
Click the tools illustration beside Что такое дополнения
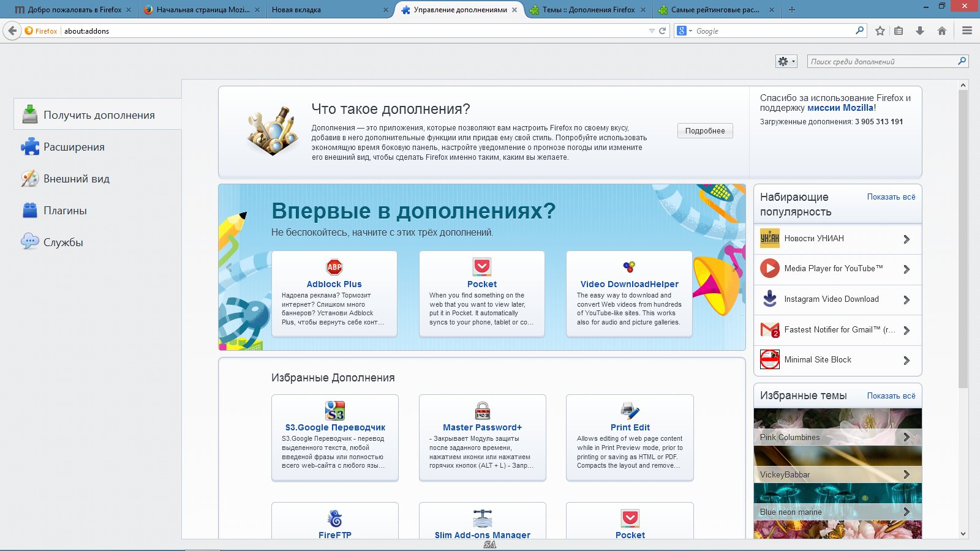(272, 130)
